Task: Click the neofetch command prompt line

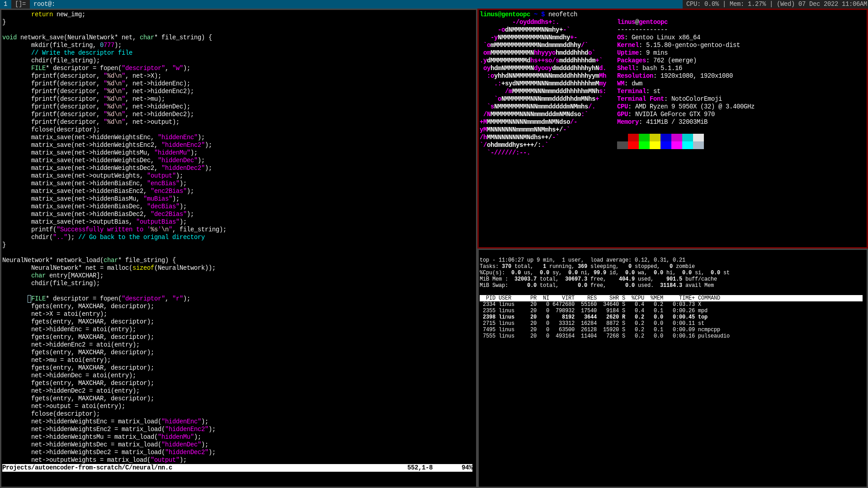Action: click(529, 14)
